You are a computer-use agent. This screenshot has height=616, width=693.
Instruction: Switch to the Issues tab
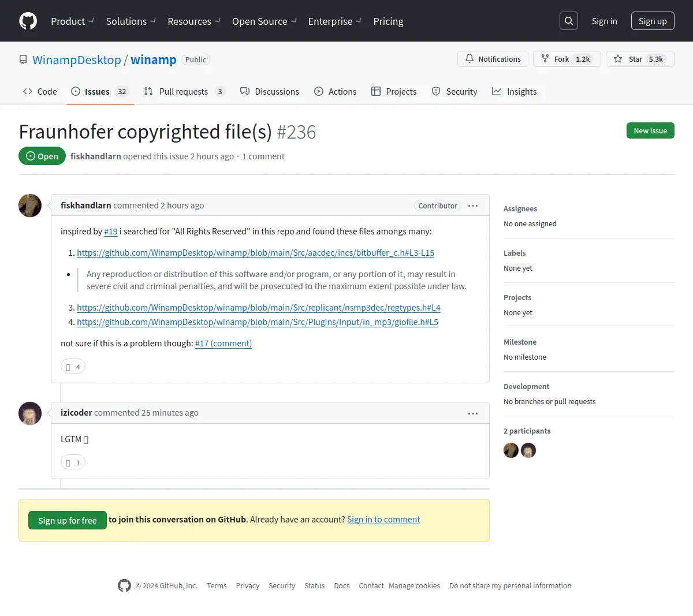[100, 91]
